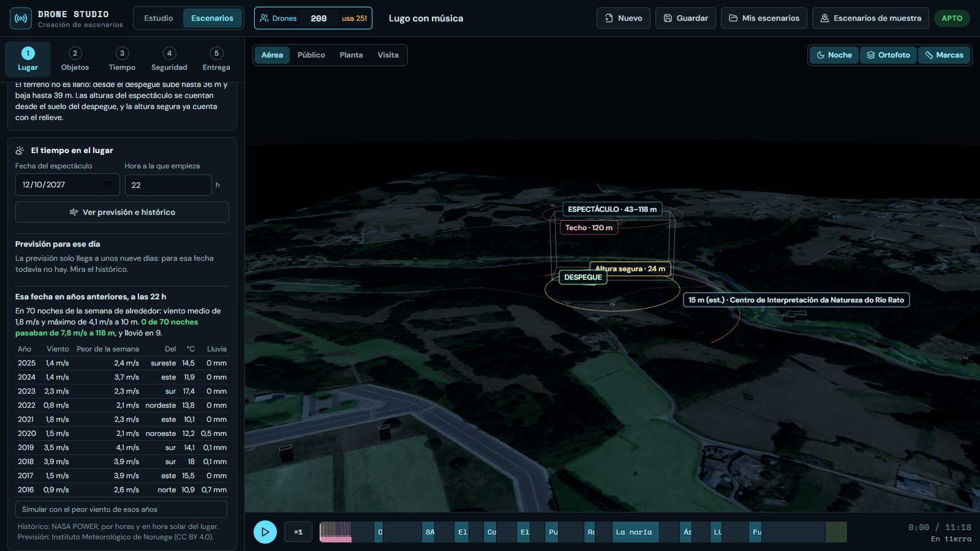Toggle Marcas labels on the map
980x551 pixels.
[944, 55]
